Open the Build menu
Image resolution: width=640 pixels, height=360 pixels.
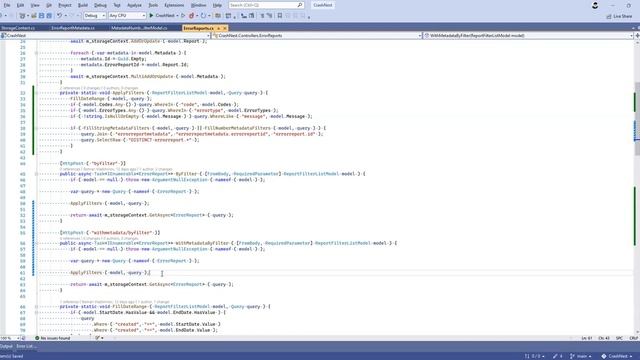click(83, 5)
